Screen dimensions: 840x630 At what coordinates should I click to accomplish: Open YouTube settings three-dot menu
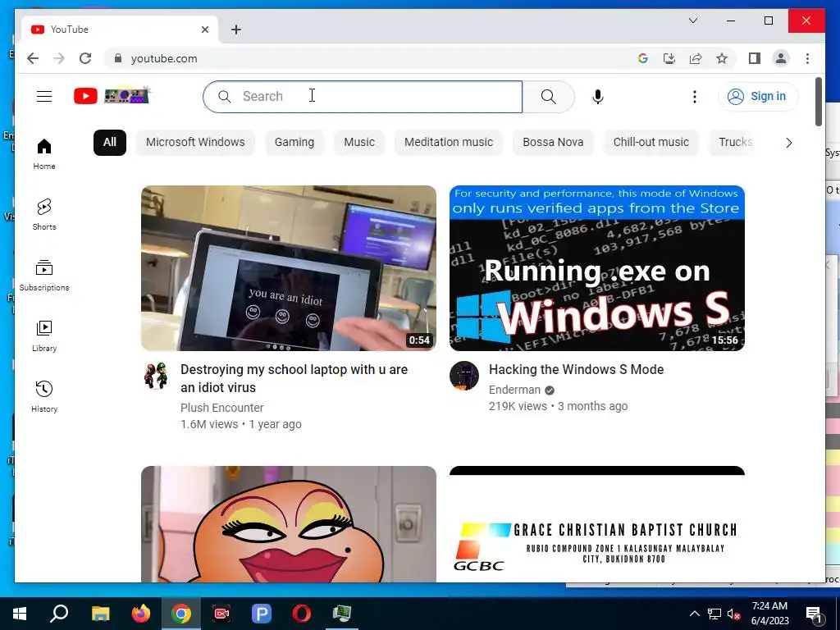[x=694, y=97]
